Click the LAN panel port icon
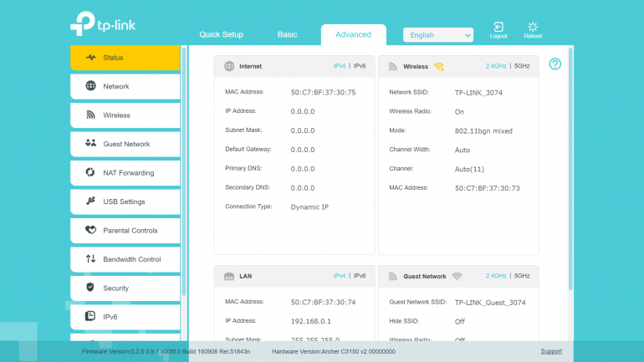Viewport: 644px width, 362px height. tap(229, 276)
